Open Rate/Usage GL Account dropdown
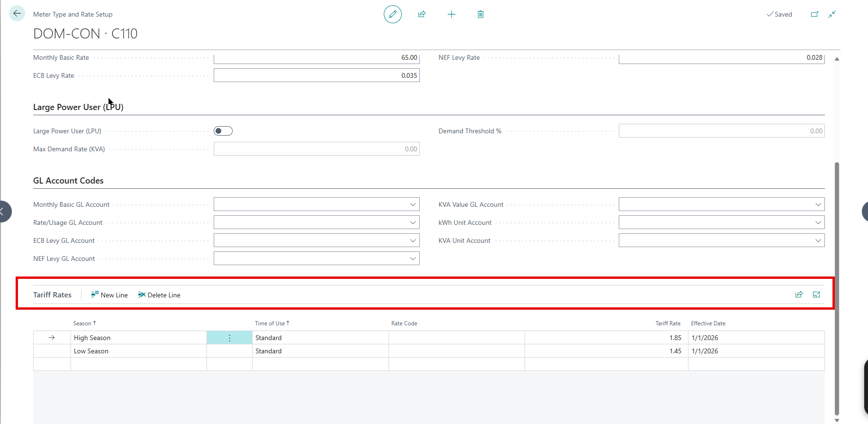Viewport: 868px width, 424px height. tap(413, 222)
